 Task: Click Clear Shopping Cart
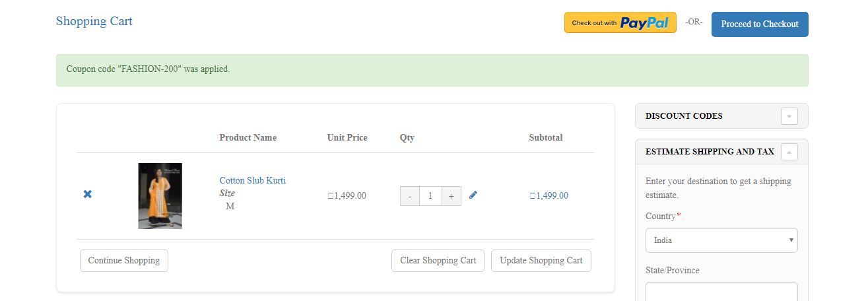pyautogui.click(x=438, y=261)
